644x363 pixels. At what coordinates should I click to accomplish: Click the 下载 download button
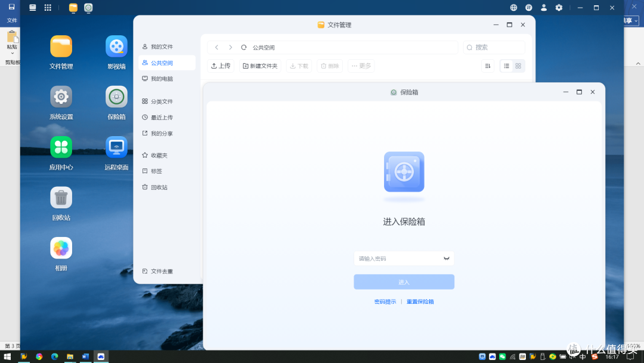[299, 66]
